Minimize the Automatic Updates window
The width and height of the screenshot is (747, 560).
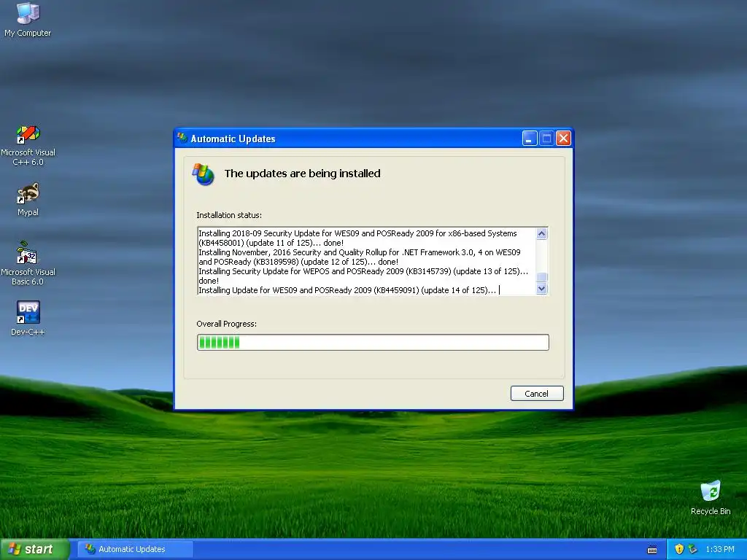(x=530, y=138)
